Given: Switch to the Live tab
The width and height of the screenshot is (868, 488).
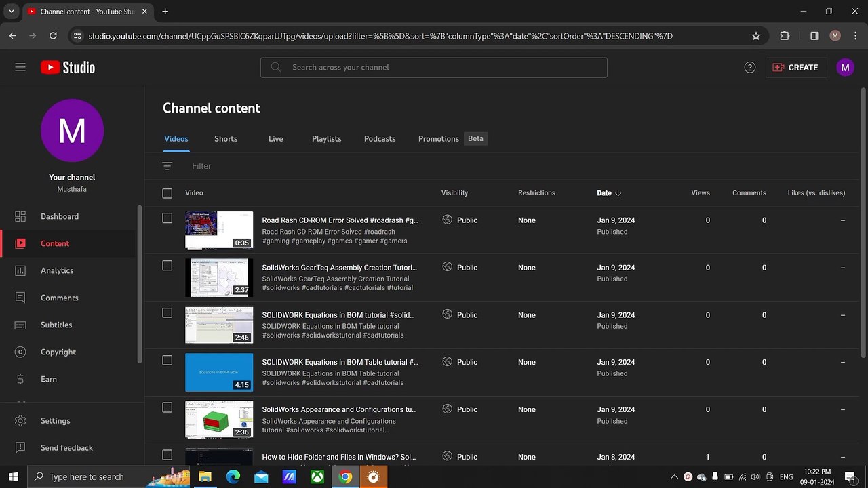Looking at the screenshot, I should [275, 138].
